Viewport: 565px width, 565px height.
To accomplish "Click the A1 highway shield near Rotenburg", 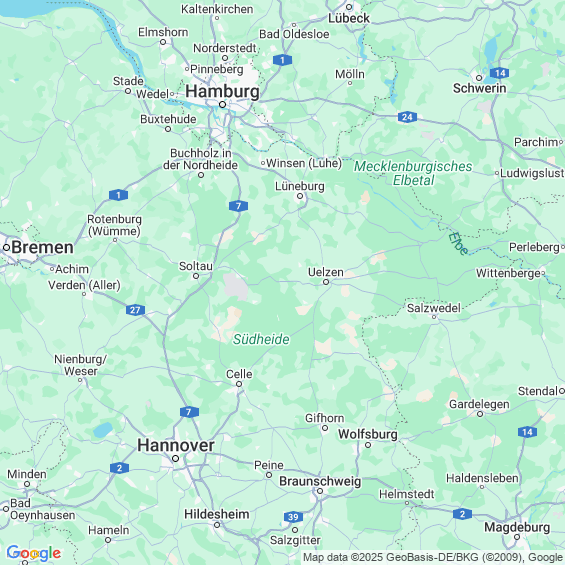I will 118,195.
